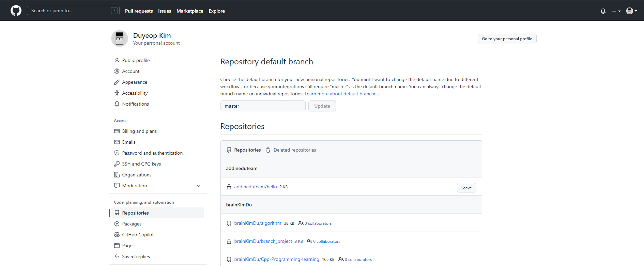Open the plus create-new dropdown

616,11
